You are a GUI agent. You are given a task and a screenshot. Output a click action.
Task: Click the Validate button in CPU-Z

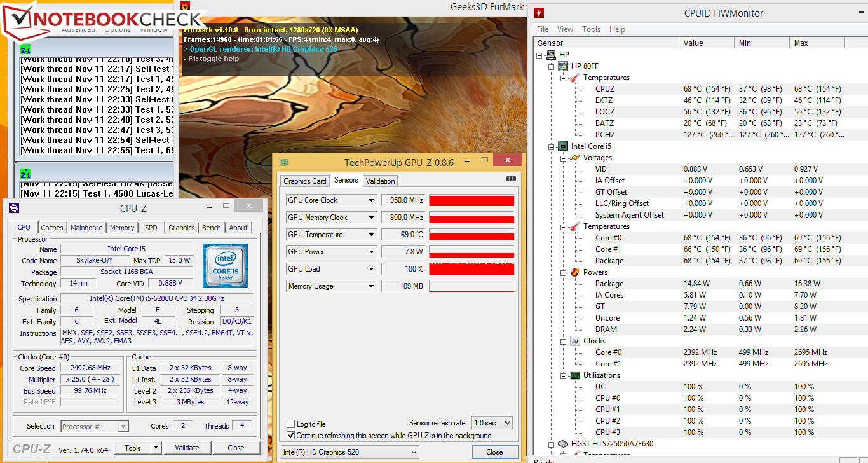tap(187, 448)
